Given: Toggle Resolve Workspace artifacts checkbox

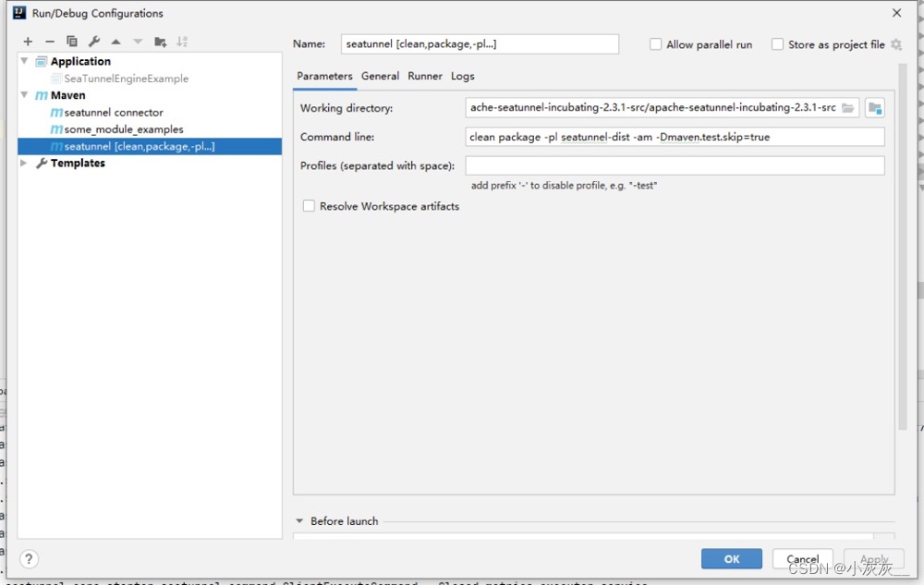Looking at the screenshot, I should pos(309,206).
